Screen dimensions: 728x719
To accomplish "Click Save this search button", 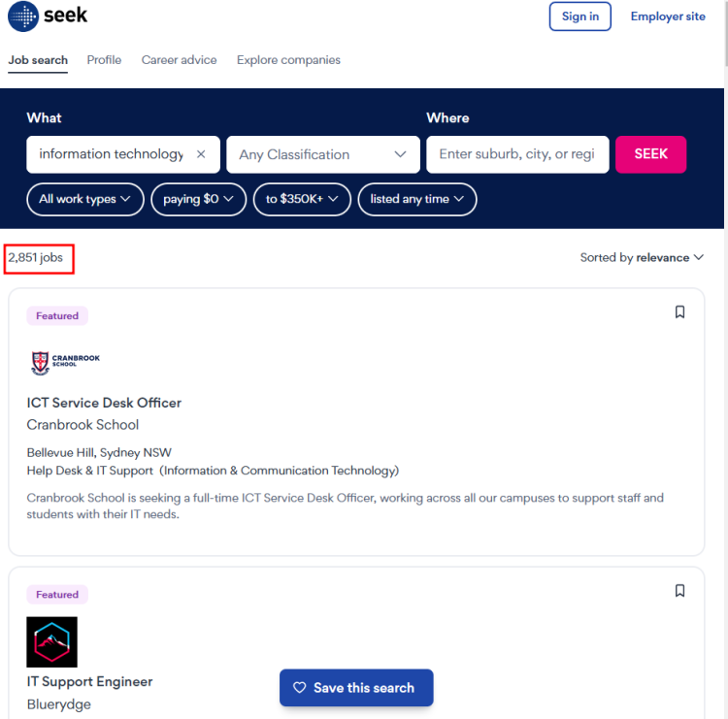I will 356,688.
